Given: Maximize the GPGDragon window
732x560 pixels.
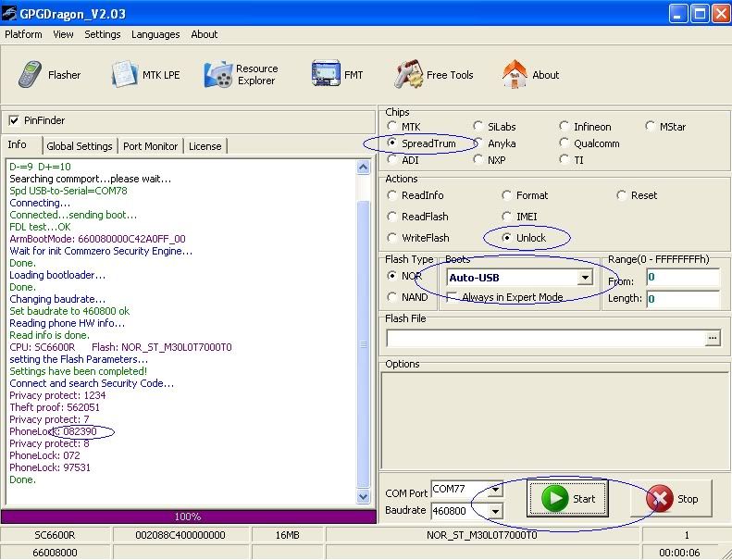Looking at the screenshot, I should (x=700, y=13).
